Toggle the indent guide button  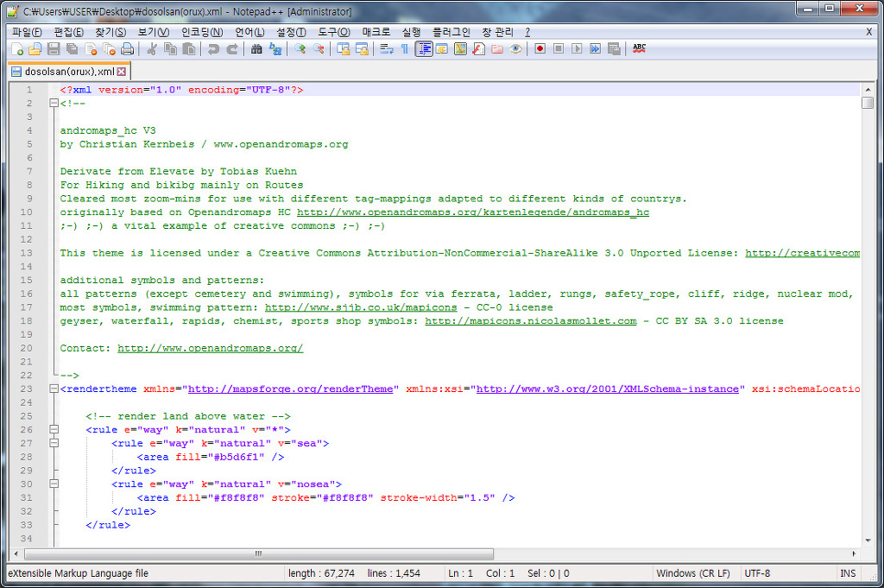coord(423,49)
